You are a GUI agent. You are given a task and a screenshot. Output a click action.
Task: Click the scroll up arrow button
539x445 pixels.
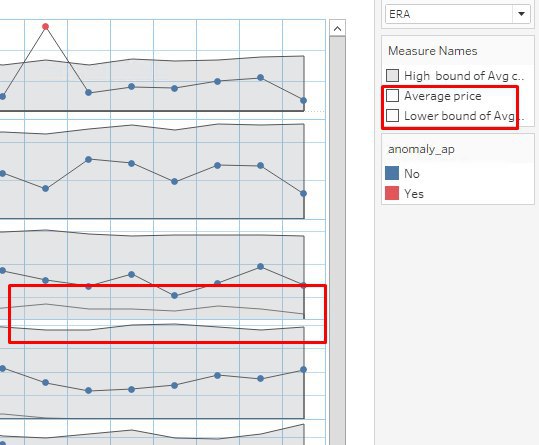point(337,29)
